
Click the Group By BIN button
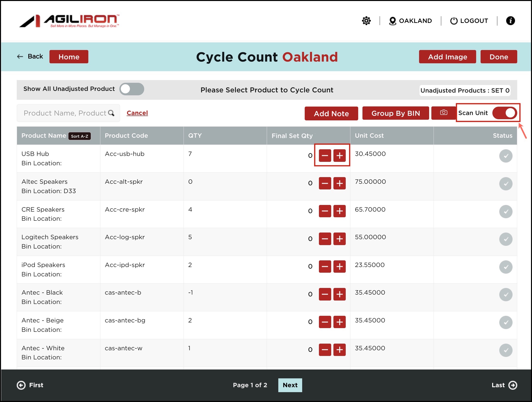(395, 113)
